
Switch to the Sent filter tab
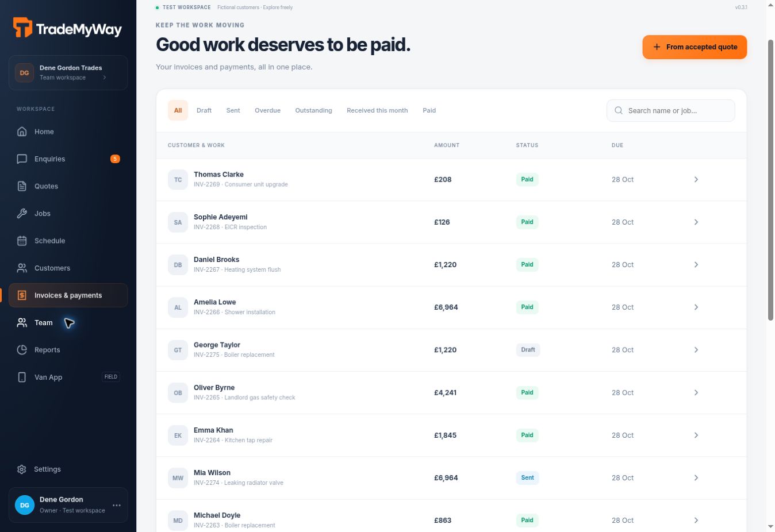[x=233, y=110]
